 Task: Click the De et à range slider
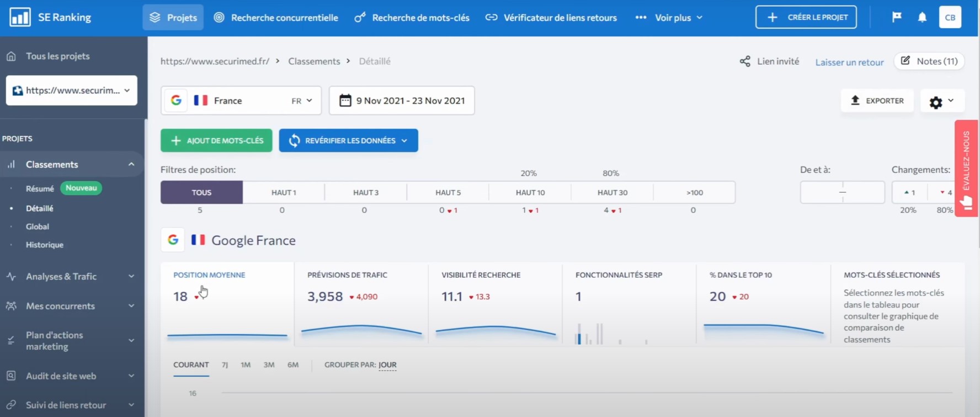click(842, 192)
